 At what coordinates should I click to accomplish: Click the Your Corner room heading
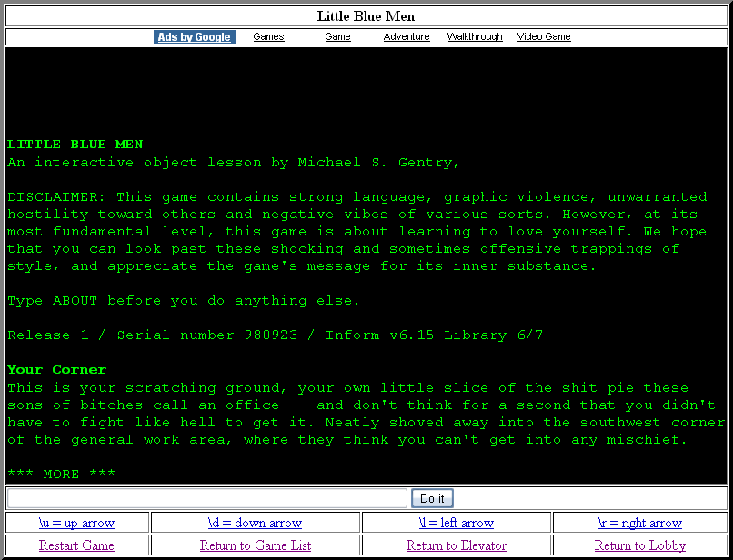click(56, 370)
